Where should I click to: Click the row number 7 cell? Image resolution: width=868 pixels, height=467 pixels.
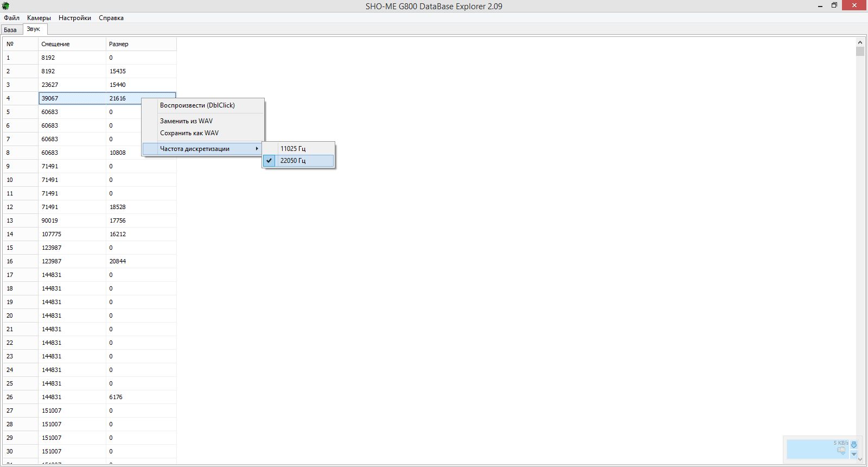point(21,139)
